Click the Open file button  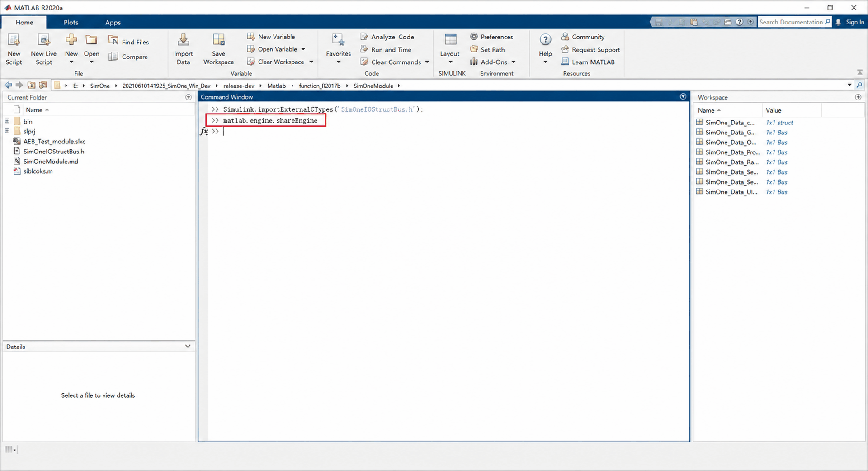point(91,50)
